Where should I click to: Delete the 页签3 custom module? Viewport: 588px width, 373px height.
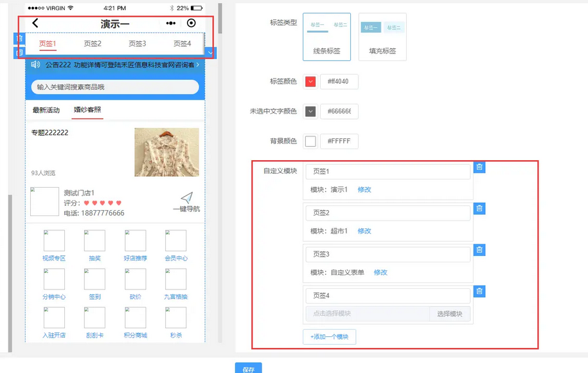479,250
